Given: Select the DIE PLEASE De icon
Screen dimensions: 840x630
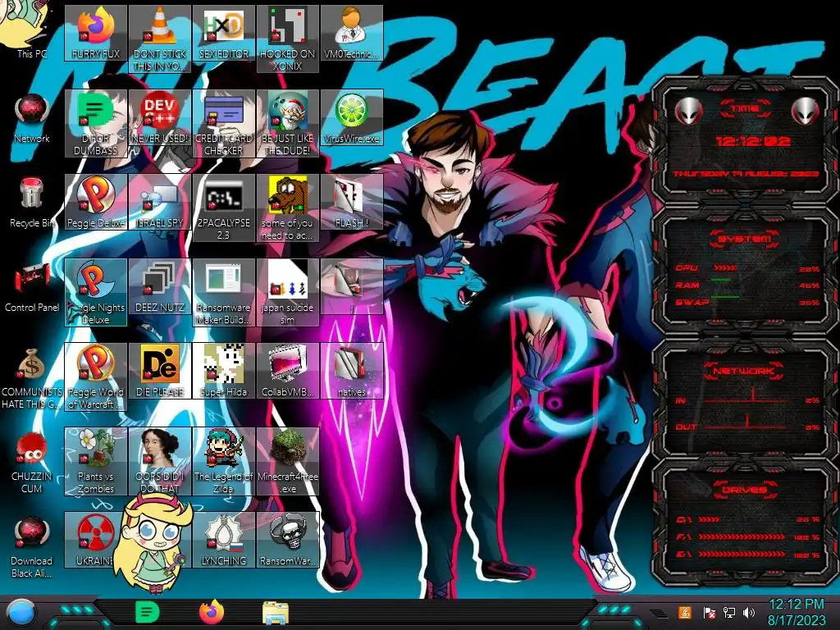Looking at the screenshot, I should click(x=160, y=372).
